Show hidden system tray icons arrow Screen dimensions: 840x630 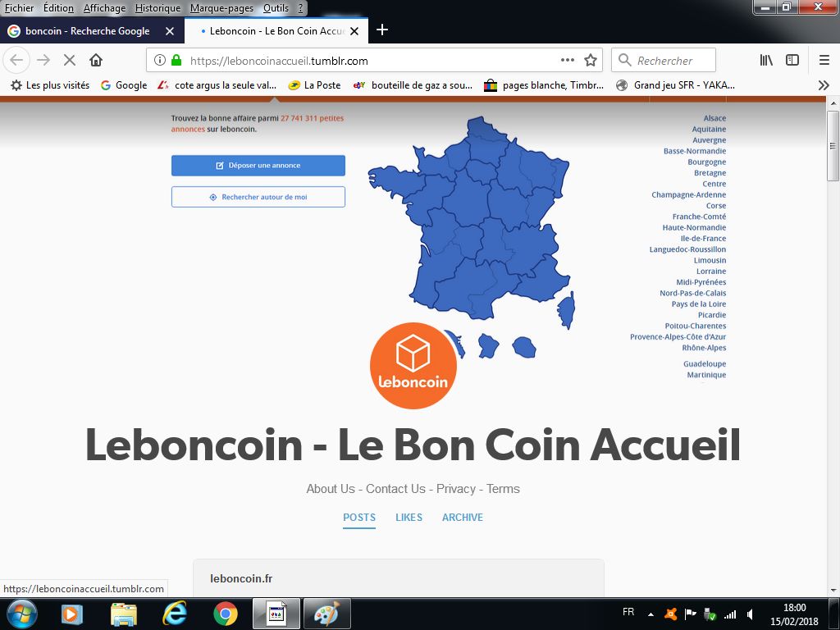pyautogui.click(x=651, y=614)
